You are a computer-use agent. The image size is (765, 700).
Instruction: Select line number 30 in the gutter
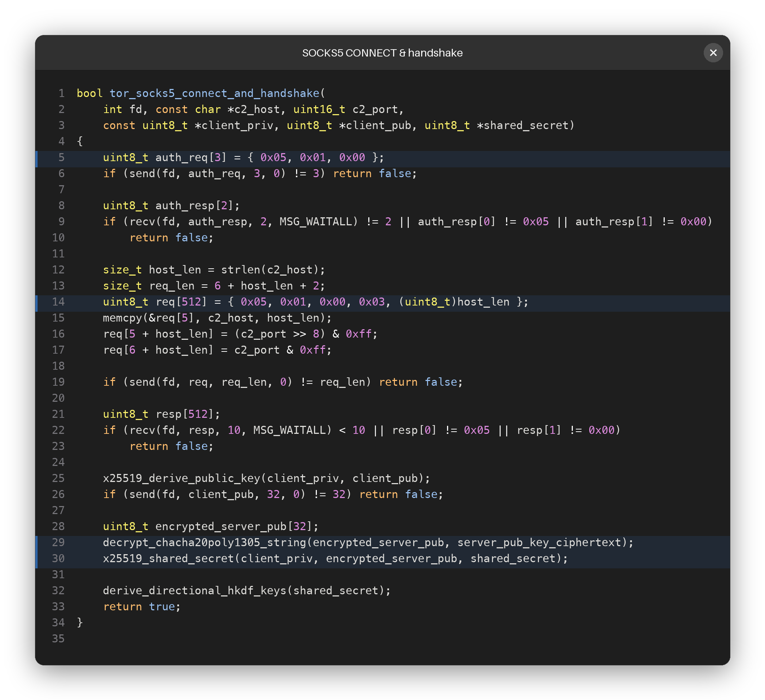point(58,558)
